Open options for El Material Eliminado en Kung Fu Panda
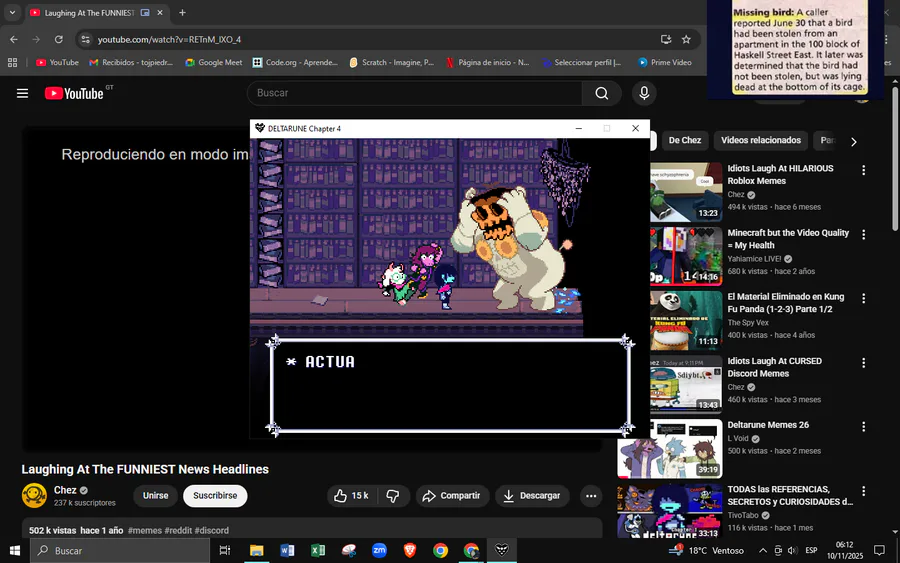900x563 pixels. (863, 298)
